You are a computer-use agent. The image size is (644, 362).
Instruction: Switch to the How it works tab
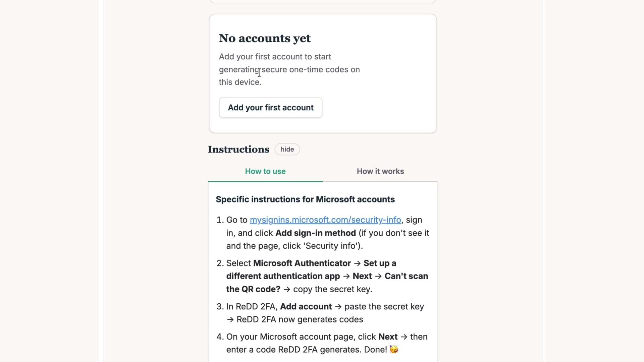coord(380,171)
